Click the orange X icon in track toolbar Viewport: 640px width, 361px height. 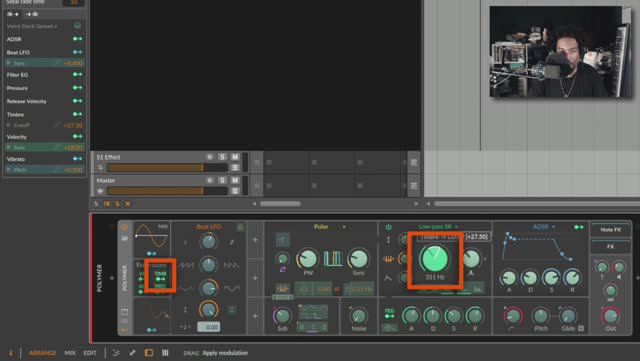pos(128,203)
